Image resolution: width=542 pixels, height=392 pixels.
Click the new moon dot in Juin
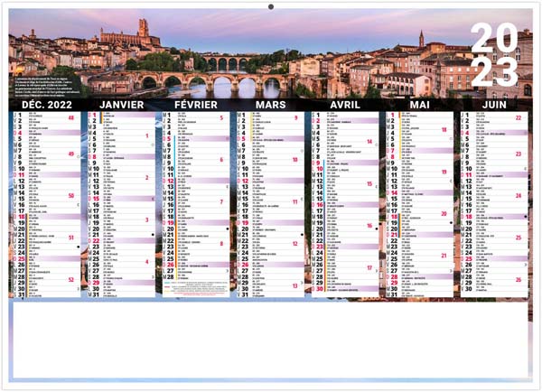click(x=526, y=217)
